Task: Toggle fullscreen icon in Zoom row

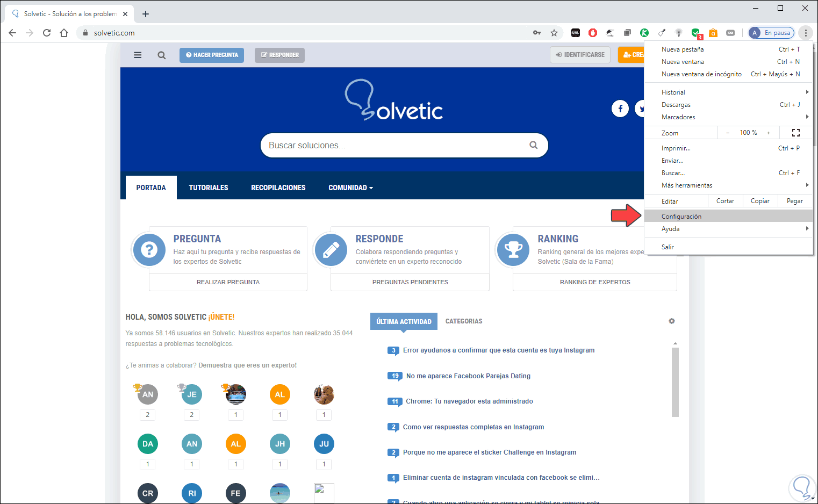Action: 796,133
